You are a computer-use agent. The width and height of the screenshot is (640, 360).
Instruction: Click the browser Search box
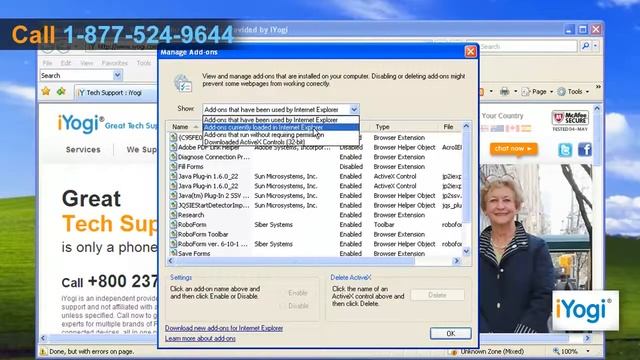(x=527, y=46)
